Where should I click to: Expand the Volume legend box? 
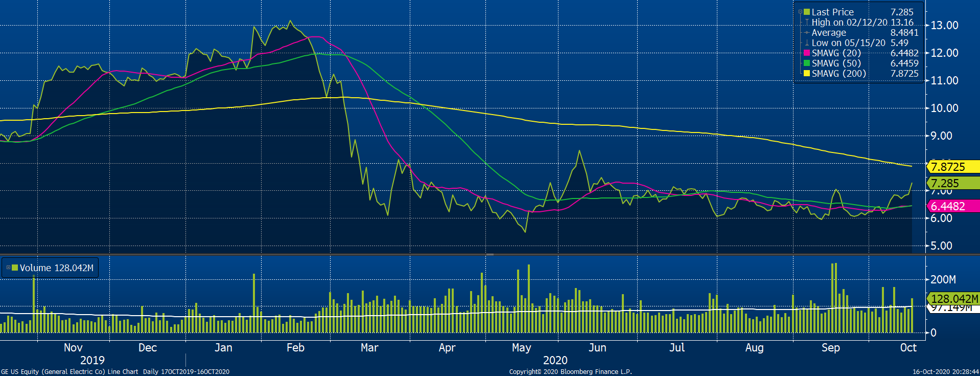(8, 268)
